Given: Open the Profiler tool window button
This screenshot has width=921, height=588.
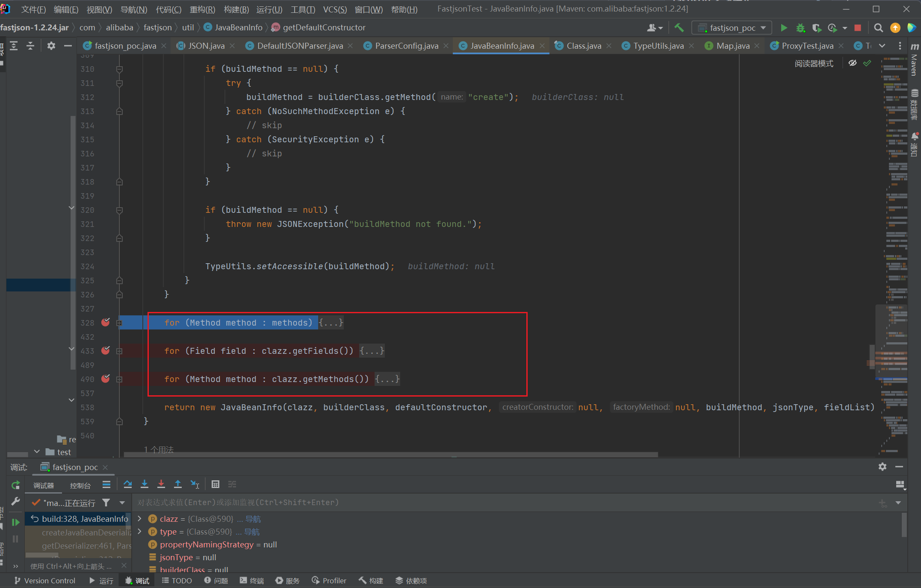Looking at the screenshot, I should tap(329, 581).
